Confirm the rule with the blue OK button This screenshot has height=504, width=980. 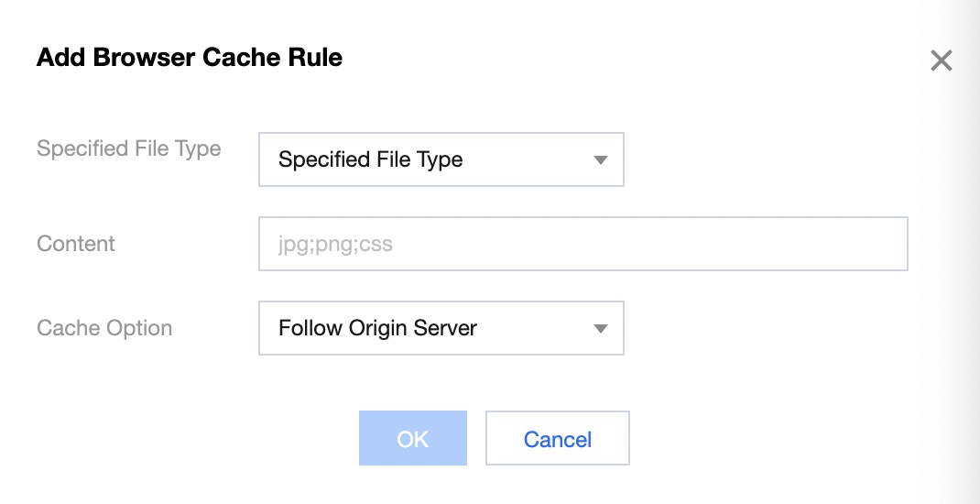pyautogui.click(x=412, y=439)
